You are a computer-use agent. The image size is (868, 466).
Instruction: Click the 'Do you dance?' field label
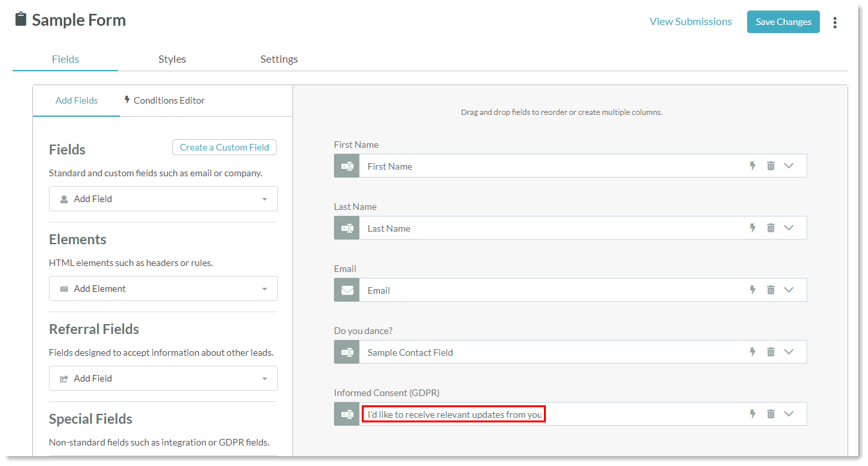tap(363, 331)
